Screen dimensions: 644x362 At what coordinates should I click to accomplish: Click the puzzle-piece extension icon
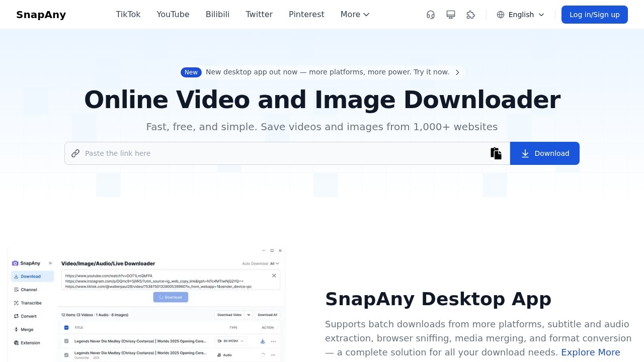pyautogui.click(x=471, y=15)
